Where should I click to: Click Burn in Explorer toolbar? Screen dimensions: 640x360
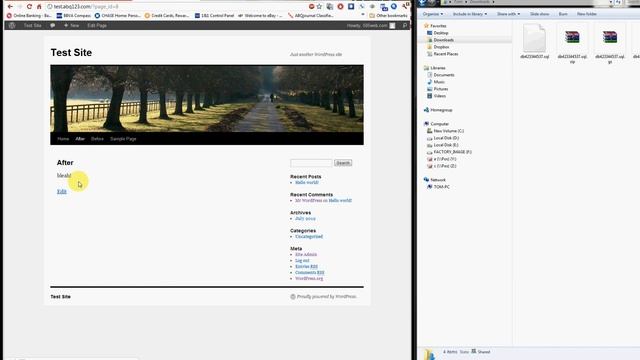(x=563, y=14)
